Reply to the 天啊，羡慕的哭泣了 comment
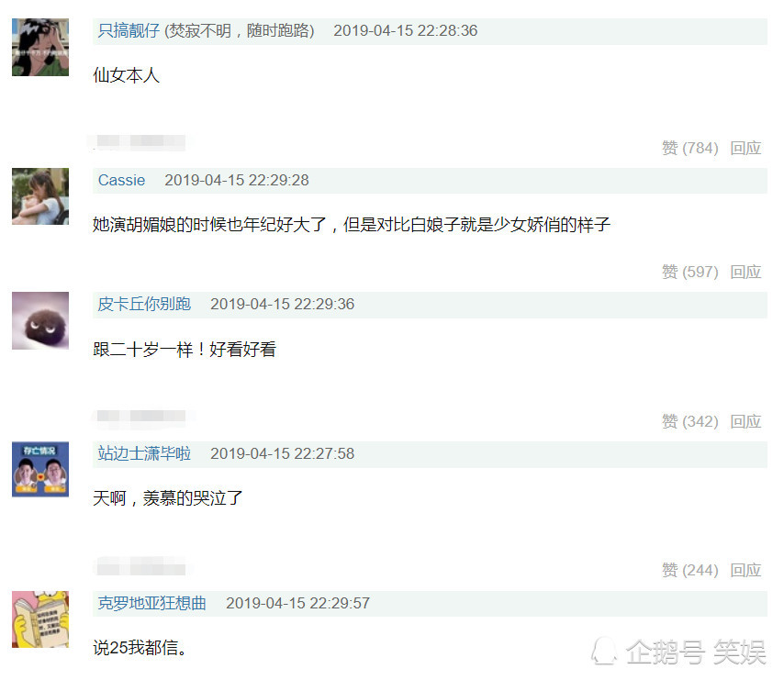The height and width of the screenshot is (680, 784). pos(745,570)
